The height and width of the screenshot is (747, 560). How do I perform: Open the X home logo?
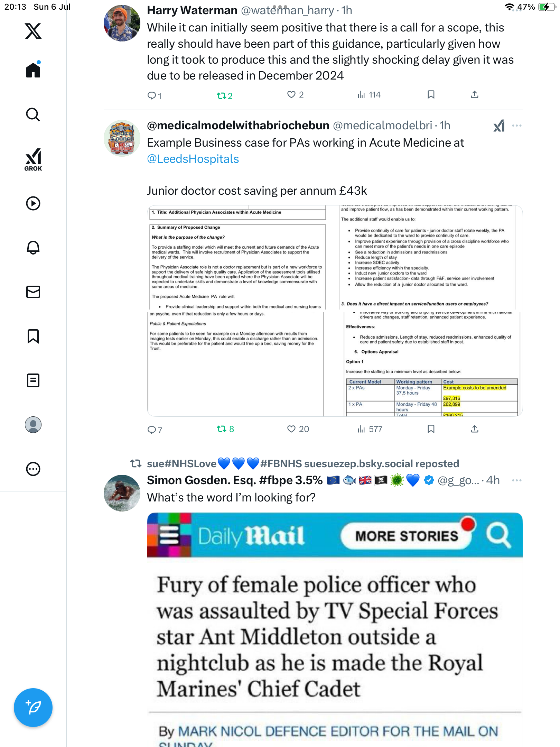coord(33,31)
